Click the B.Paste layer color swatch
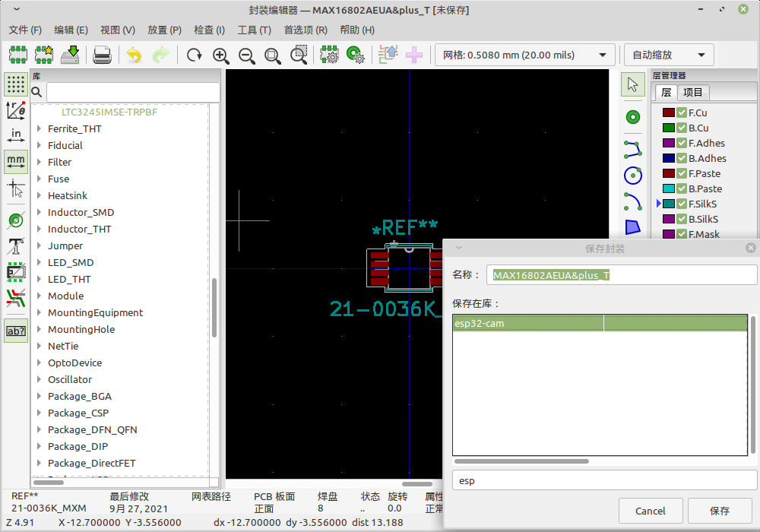The height and width of the screenshot is (532, 760). point(669,188)
